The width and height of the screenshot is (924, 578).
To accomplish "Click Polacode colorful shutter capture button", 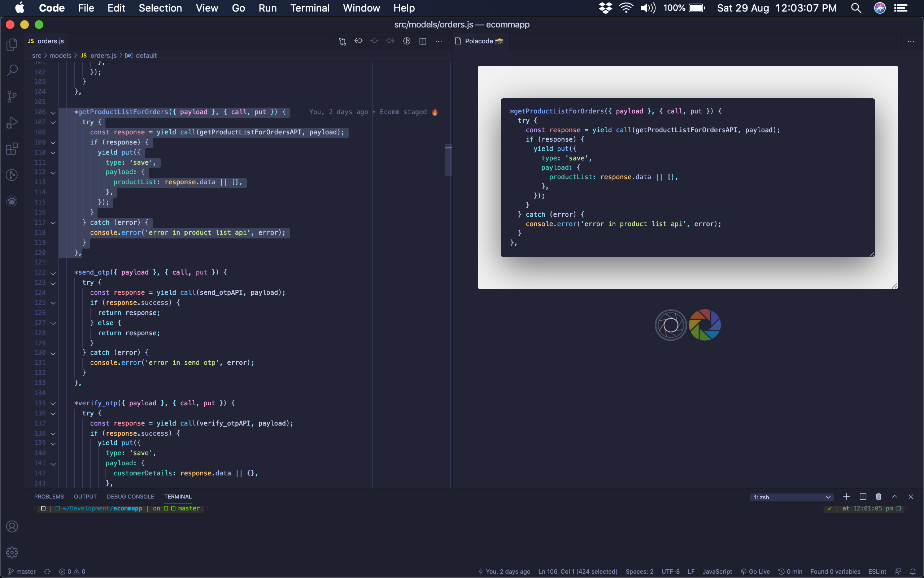I will (x=705, y=325).
